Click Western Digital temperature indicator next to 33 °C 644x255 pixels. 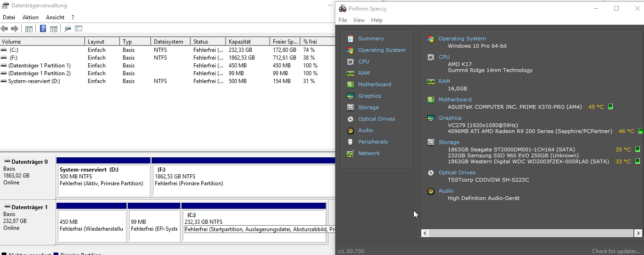click(637, 161)
